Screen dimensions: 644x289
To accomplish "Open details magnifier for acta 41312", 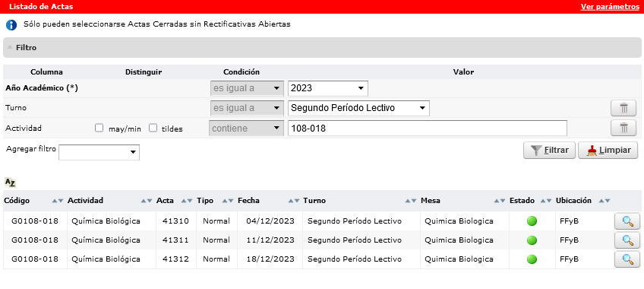I will [x=627, y=259].
